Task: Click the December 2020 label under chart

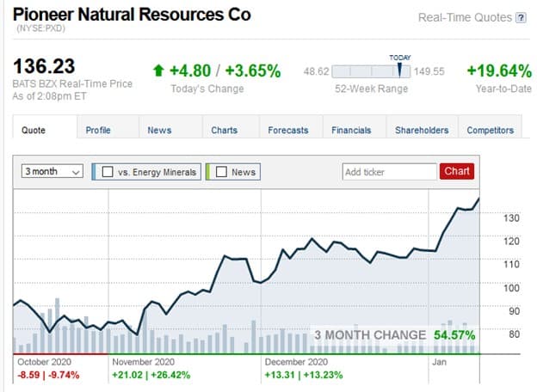Action: [296, 362]
